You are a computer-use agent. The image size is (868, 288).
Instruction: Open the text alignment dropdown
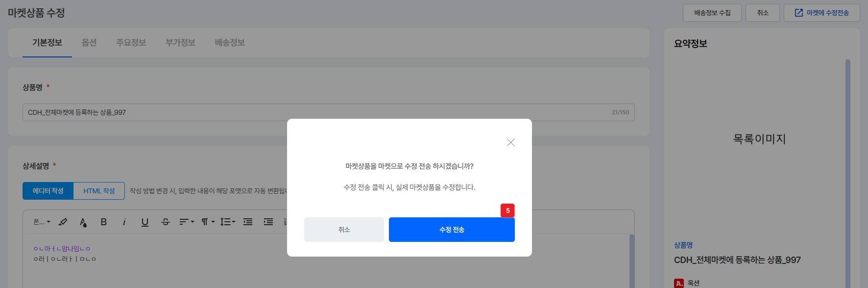click(x=187, y=222)
